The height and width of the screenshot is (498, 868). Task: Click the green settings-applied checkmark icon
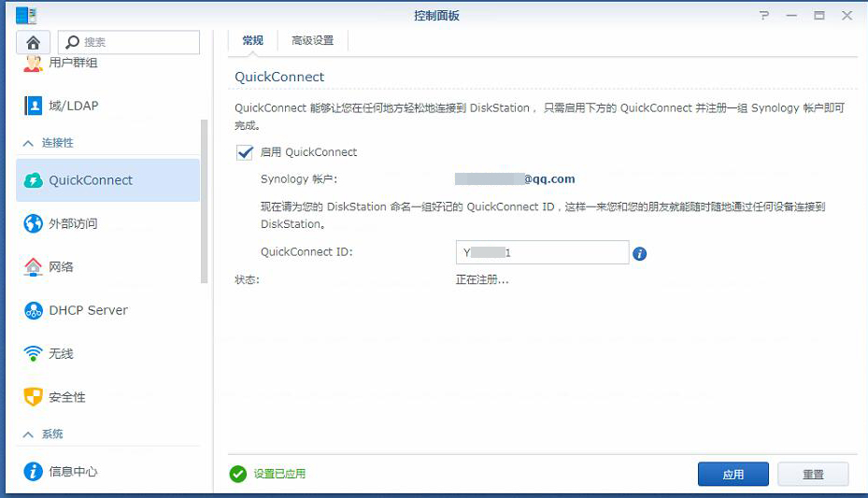coord(238,474)
